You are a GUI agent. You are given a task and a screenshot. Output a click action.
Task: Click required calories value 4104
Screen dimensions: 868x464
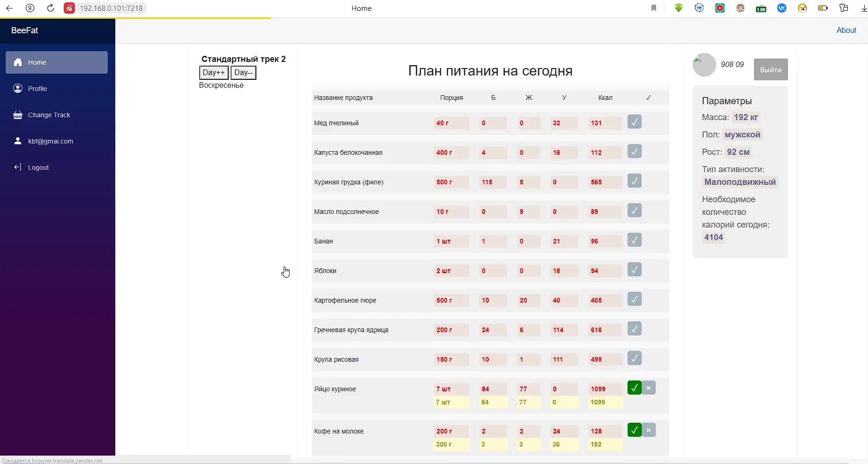point(713,237)
